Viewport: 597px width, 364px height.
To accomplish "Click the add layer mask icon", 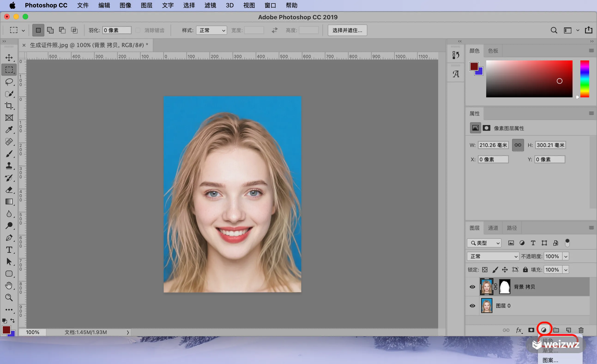I will (x=531, y=330).
